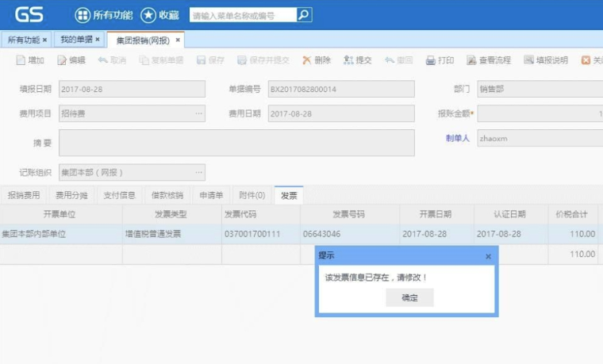
Task: Click the 保存并提交 toolbar button
Action: [x=263, y=60]
